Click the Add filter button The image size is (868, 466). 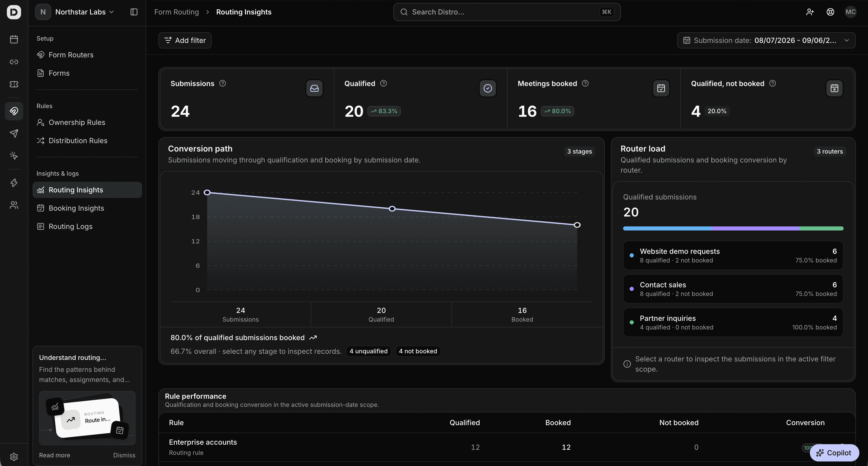(x=185, y=40)
